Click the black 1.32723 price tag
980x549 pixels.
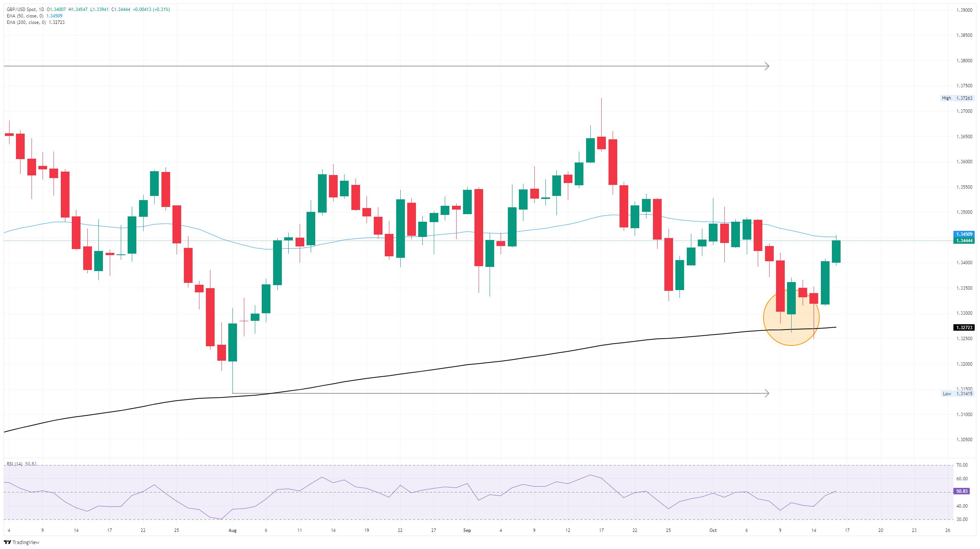(964, 327)
